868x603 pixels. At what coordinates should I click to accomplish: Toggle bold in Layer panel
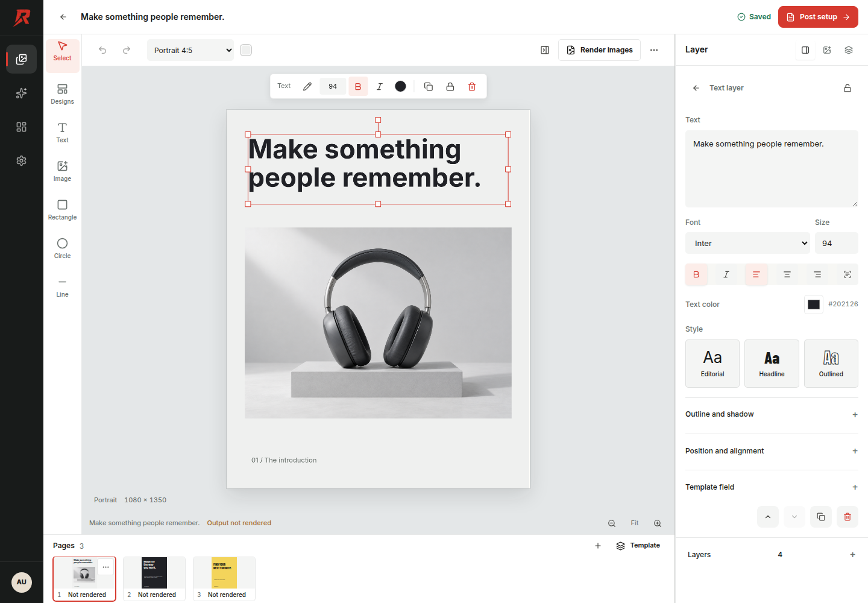coord(696,274)
